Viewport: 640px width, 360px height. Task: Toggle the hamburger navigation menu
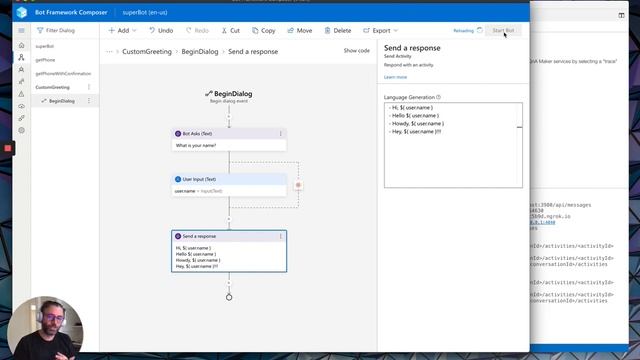click(x=21, y=31)
